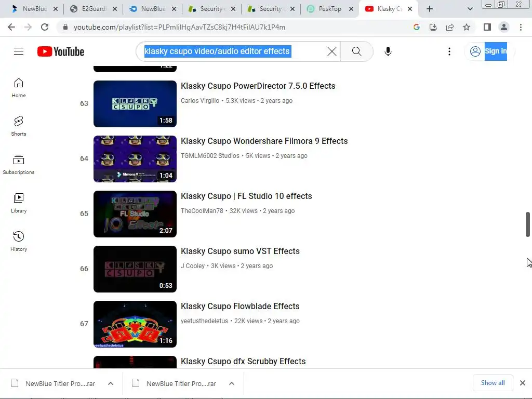Visit TGMLM6002 Studios channel
Image resolution: width=532 pixels, height=399 pixels.
(210, 156)
